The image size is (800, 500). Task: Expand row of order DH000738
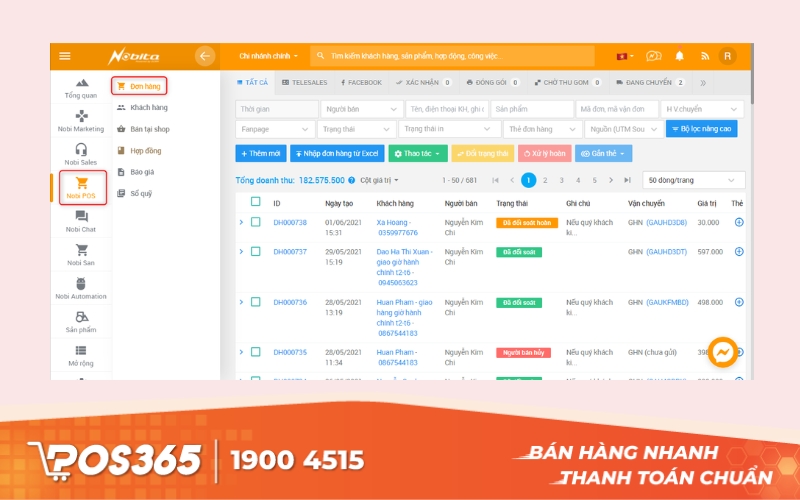click(x=241, y=222)
